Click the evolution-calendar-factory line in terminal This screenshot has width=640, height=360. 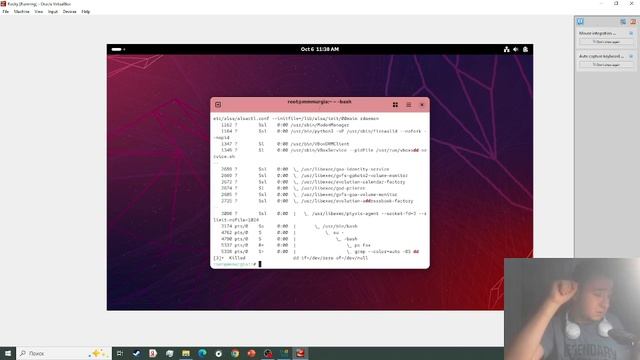click(313, 182)
